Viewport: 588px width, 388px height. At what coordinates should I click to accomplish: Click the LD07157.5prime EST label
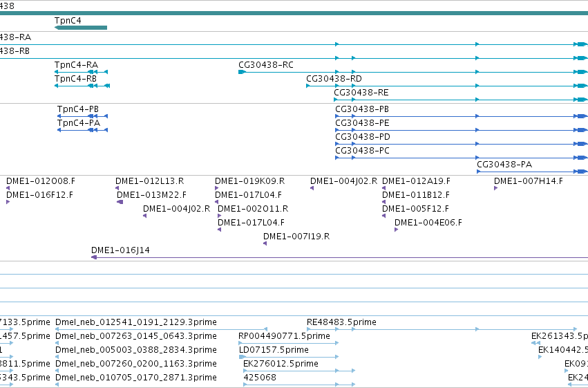(x=274, y=350)
